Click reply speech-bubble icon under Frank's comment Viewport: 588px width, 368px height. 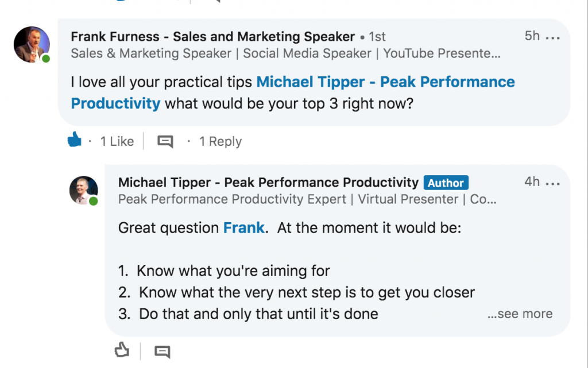tap(165, 141)
